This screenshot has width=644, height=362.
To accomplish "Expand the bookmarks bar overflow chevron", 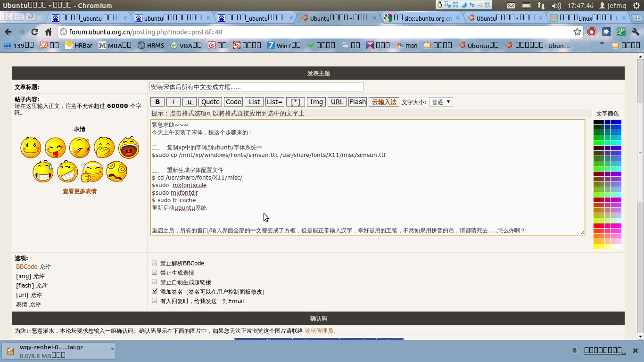I will coord(602,44).
